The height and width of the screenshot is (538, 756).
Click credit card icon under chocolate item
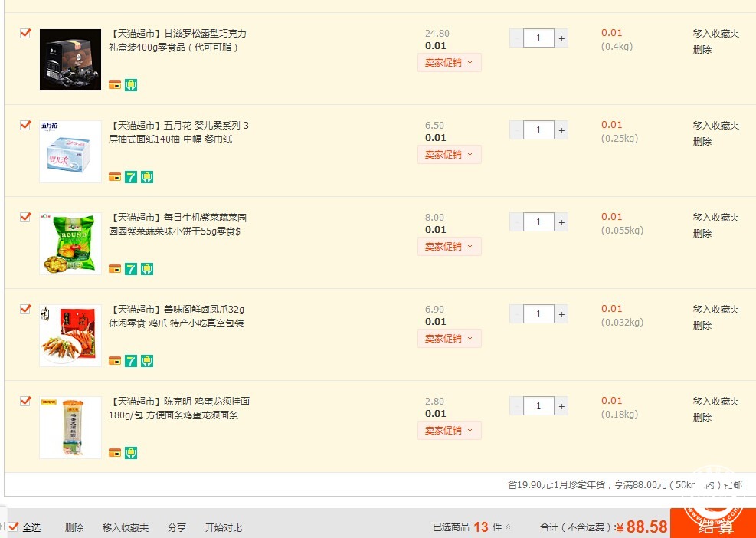(x=115, y=85)
